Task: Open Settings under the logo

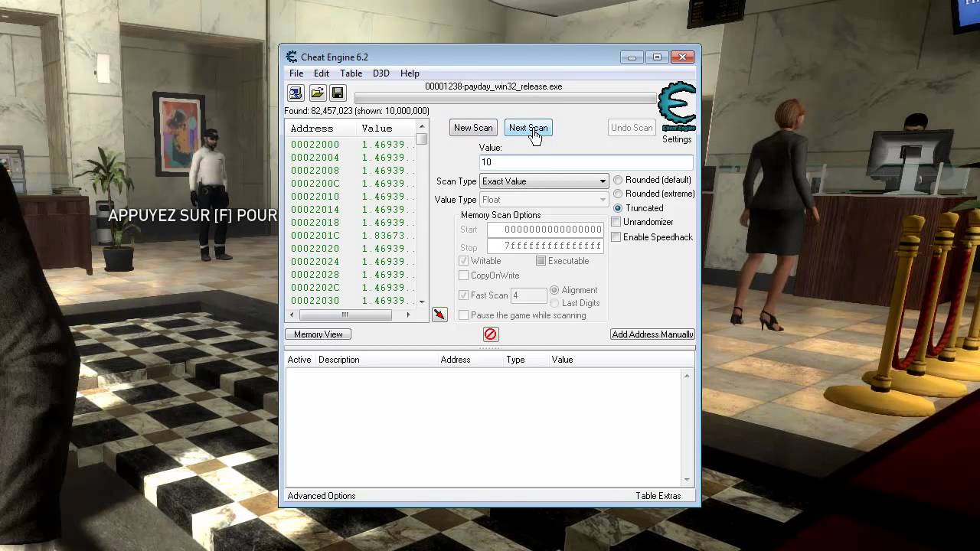Action: point(677,139)
